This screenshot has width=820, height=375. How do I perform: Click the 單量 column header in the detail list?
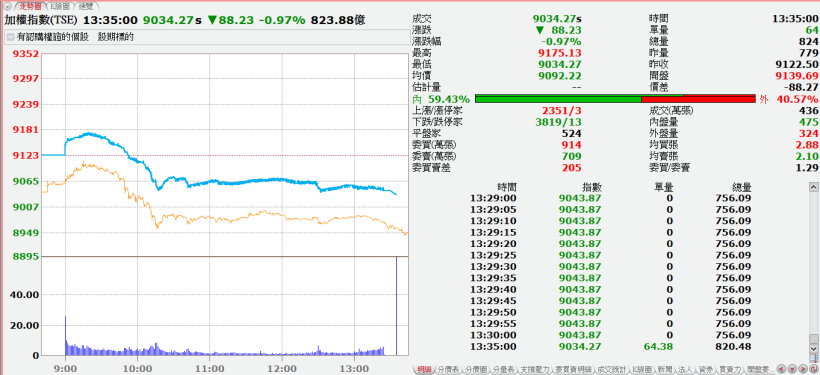[664, 187]
